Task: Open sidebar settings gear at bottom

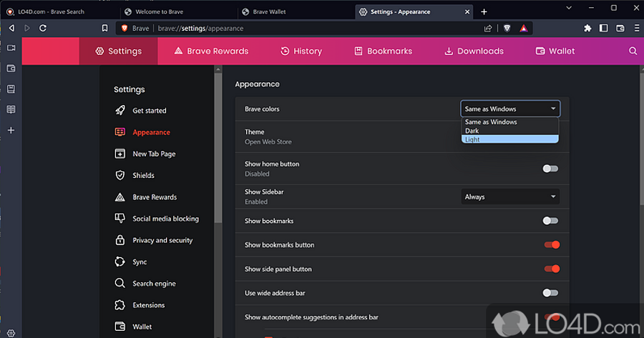Action: (x=11, y=333)
